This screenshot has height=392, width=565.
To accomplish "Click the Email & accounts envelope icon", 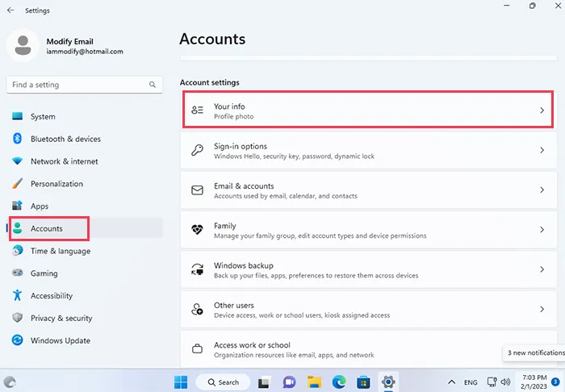I will tap(197, 190).
